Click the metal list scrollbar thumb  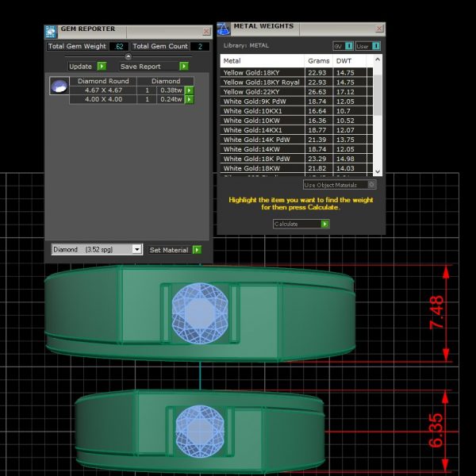(x=378, y=95)
